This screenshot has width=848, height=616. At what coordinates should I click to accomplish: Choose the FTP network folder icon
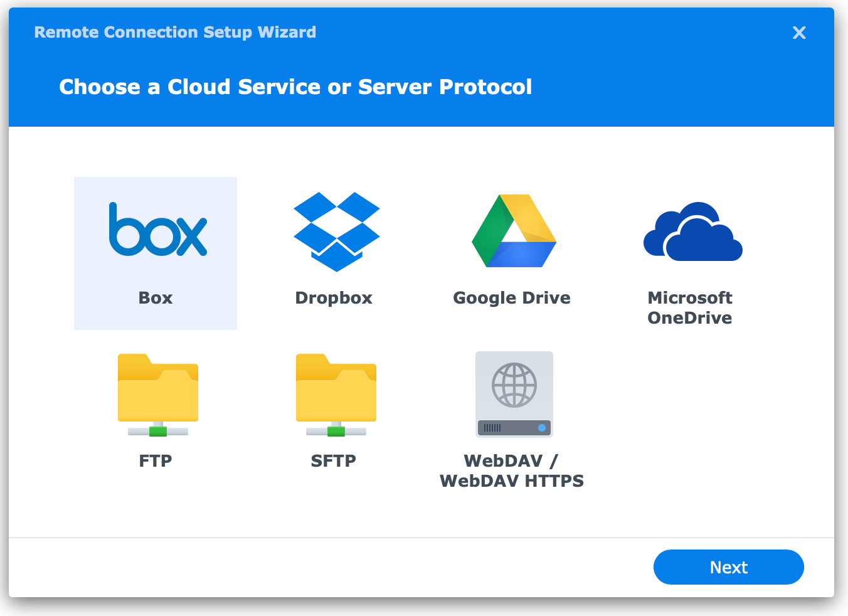158,395
